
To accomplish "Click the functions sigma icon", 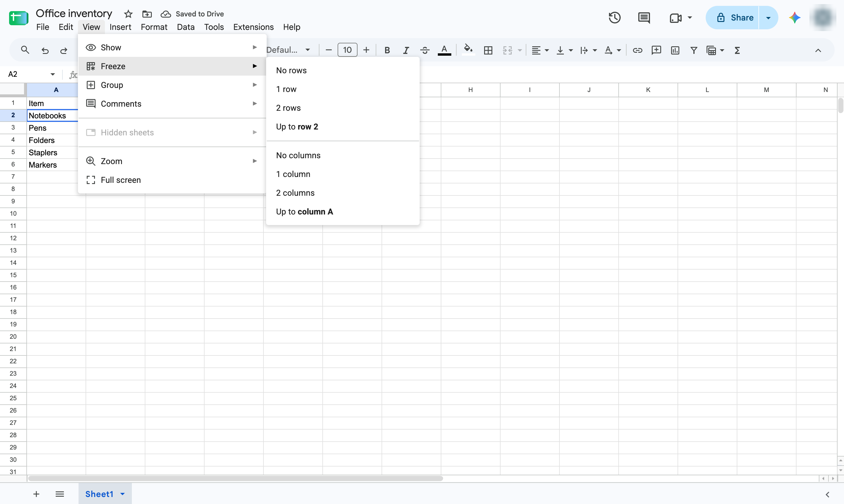I will (737, 50).
